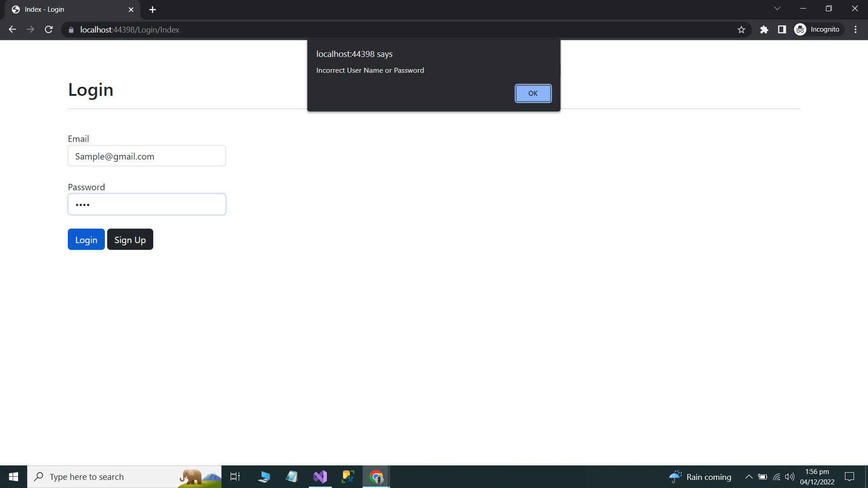The height and width of the screenshot is (488, 868).
Task: Dismiss the alert by clicking OK
Action: [533, 94]
